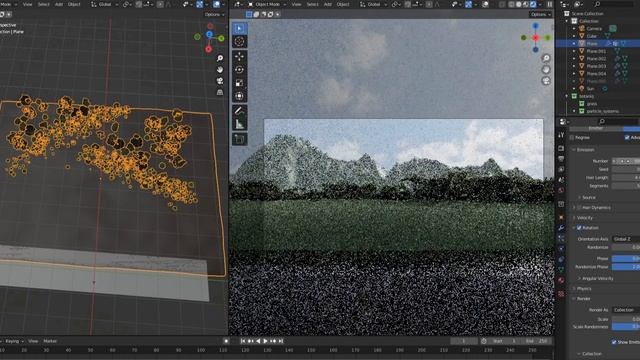Open the Physics properties tab icon
640x360 pixels.
tap(561, 249)
